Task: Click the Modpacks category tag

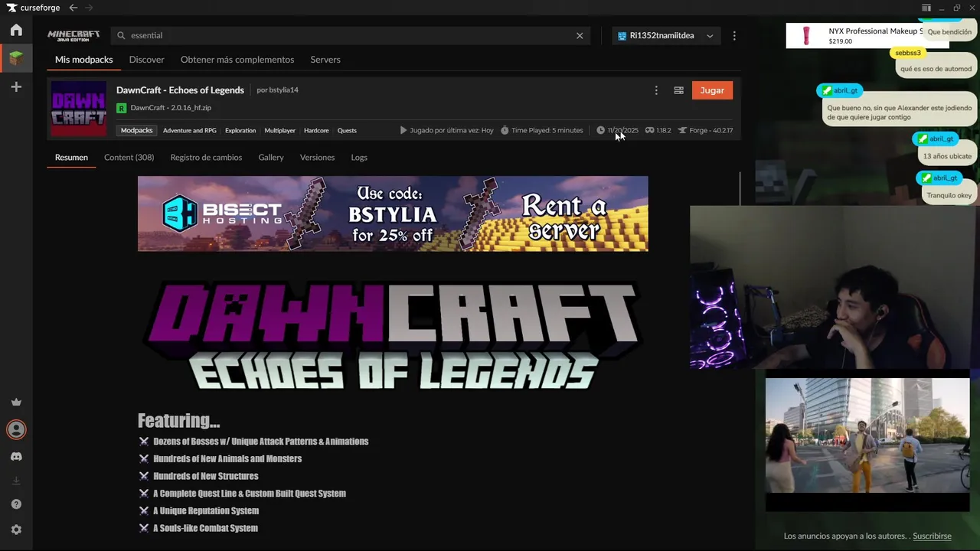Action: click(137, 131)
